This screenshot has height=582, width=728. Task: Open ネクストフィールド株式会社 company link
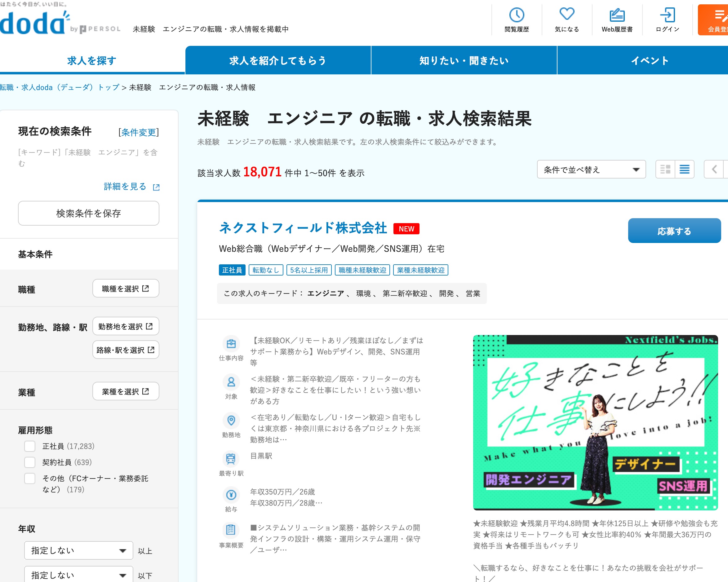(303, 228)
